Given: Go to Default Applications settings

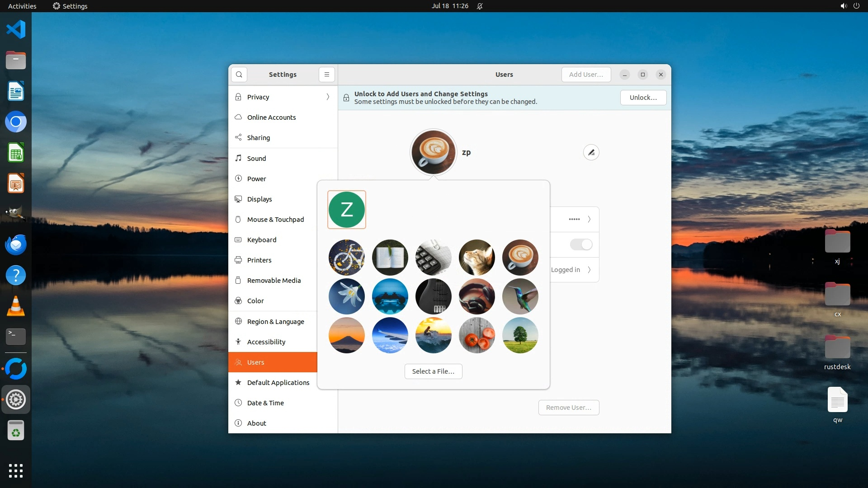Looking at the screenshot, I should 278,383.
